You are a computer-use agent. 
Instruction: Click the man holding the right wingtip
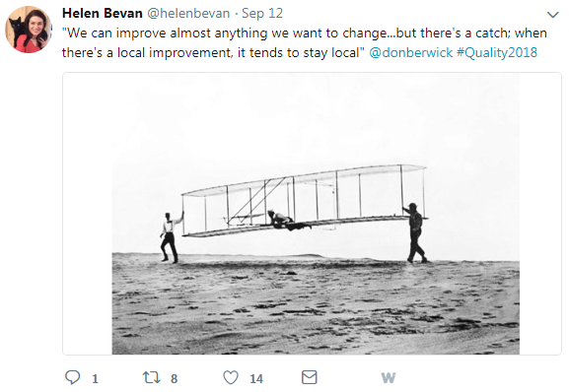tap(415, 233)
